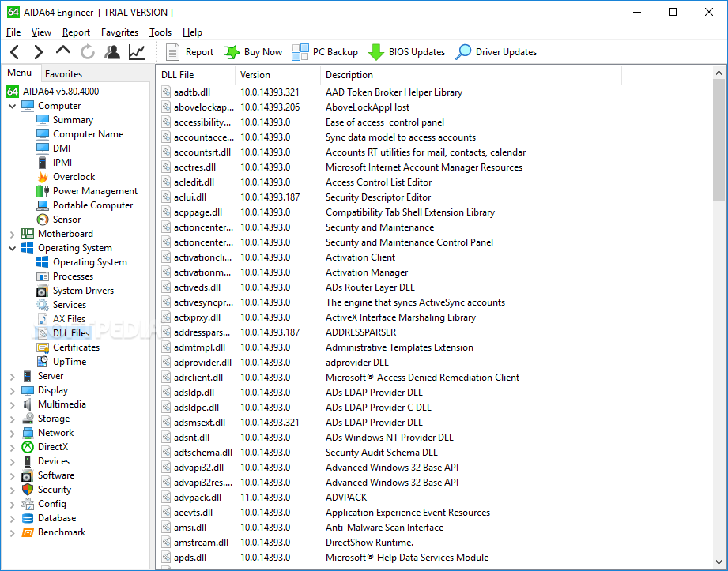Select the Services gear icon
The image size is (728, 571).
click(42, 305)
